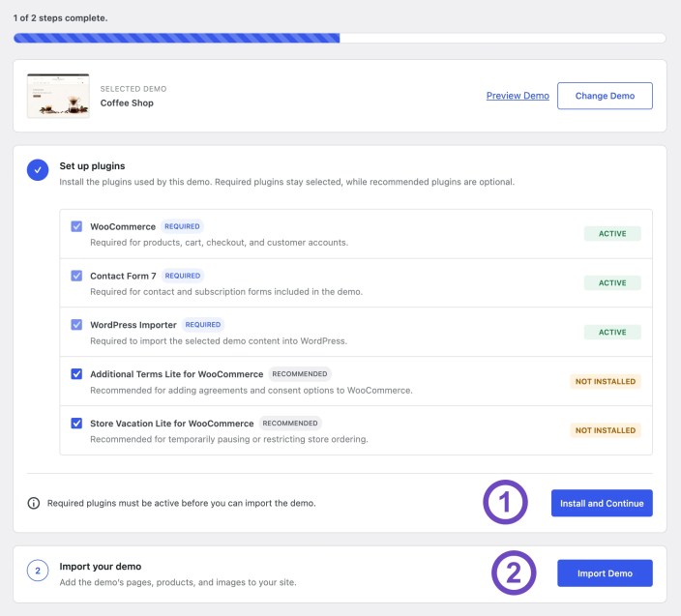Click the 'Set up plugins' heading

92,165
